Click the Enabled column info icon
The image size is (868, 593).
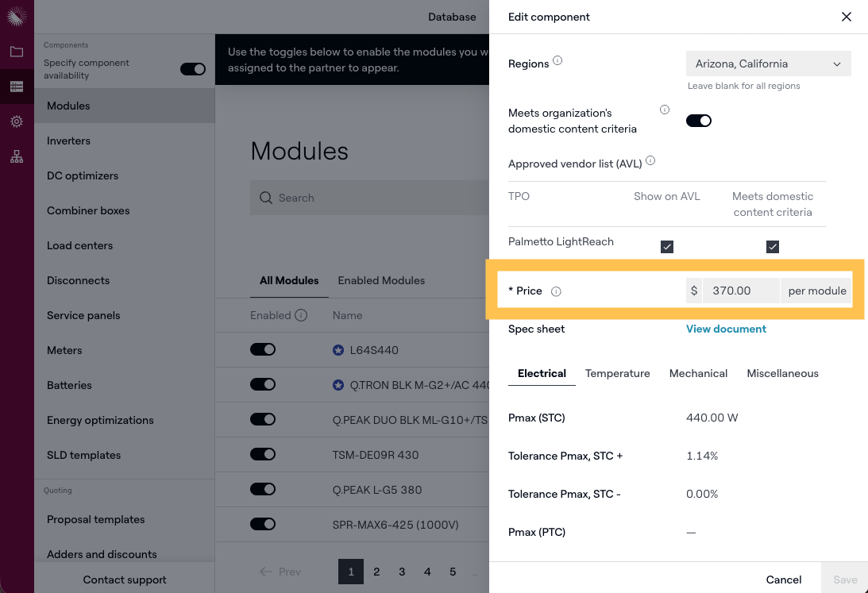click(x=301, y=315)
